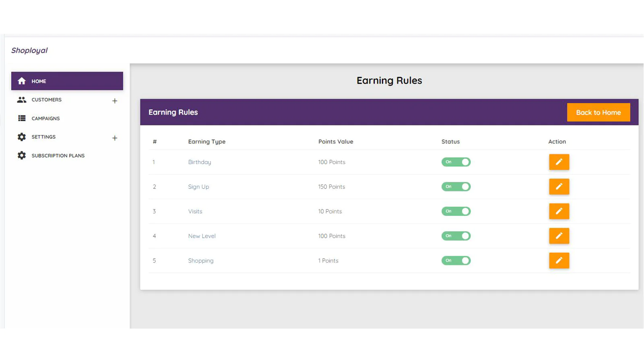This screenshot has height=362, width=644.
Task: Open edit for the Visits rule
Action: click(559, 211)
